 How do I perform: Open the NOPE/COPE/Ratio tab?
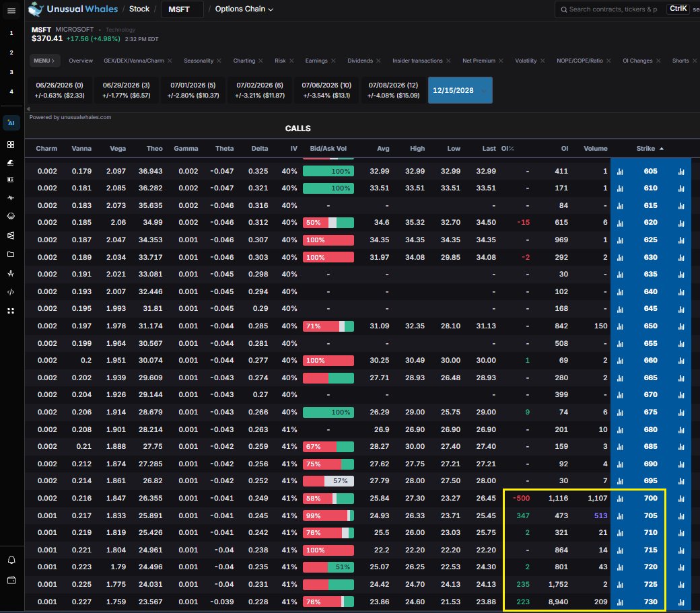580,61
